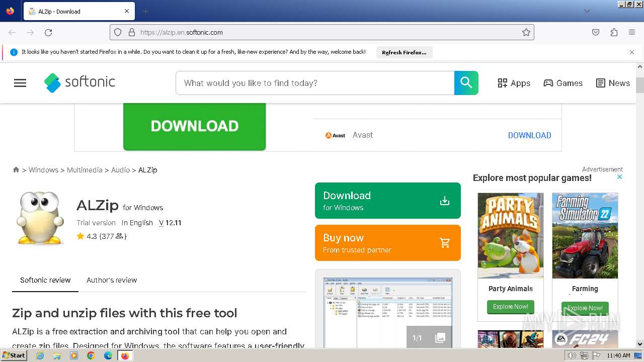This screenshot has width=644, height=362.
Task: Click the Refresh Firefox button
Action: [404, 52]
